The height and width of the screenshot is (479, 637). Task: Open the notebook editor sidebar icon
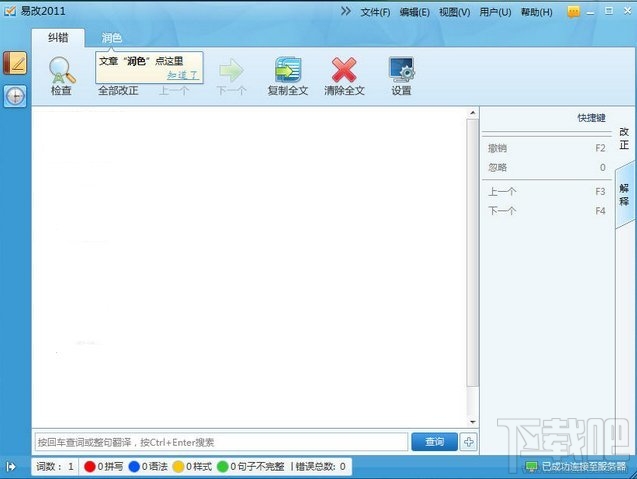coord(15,63)
